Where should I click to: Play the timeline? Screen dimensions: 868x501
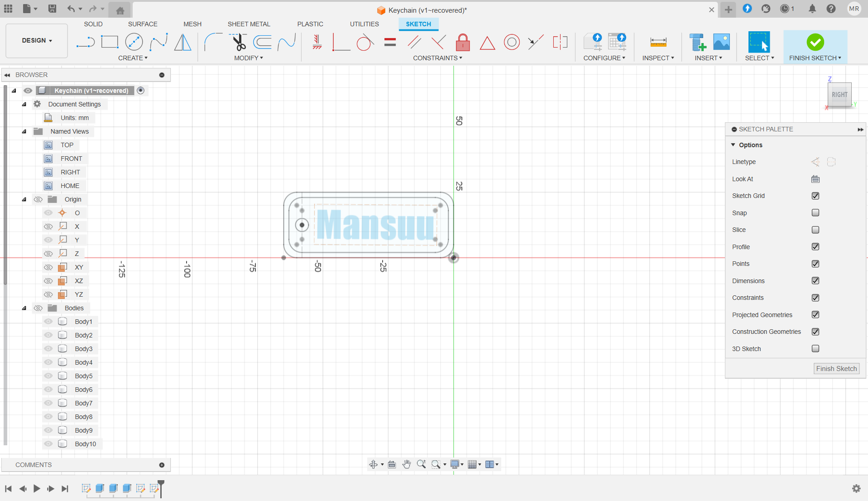click(37, 488)
